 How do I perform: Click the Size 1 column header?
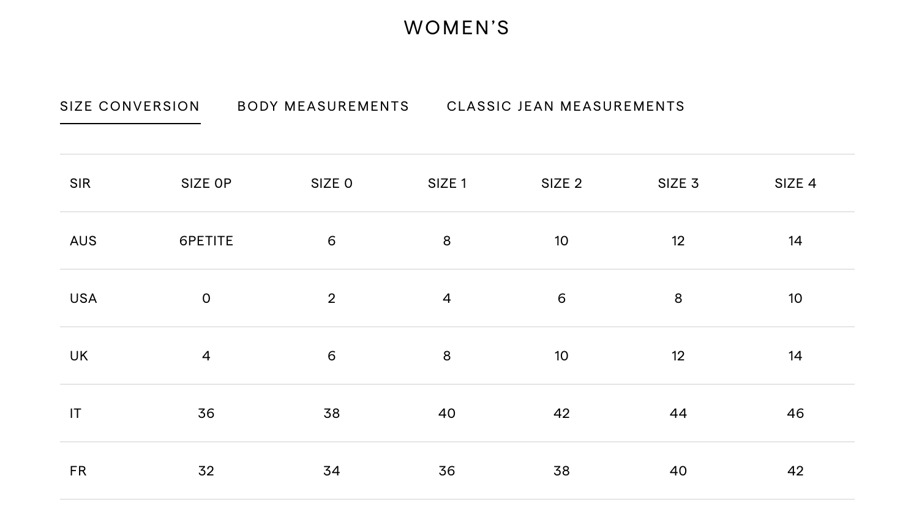coord(447,183)
